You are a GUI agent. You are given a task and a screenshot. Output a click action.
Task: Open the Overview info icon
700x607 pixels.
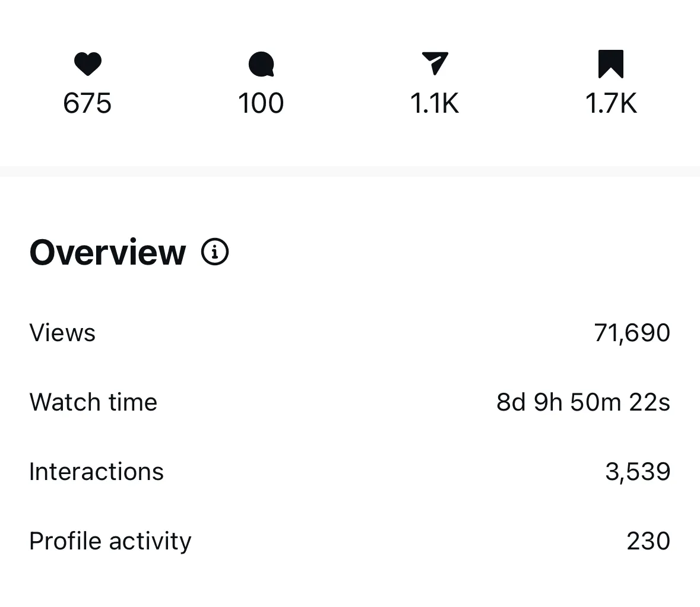coord(215,252)
